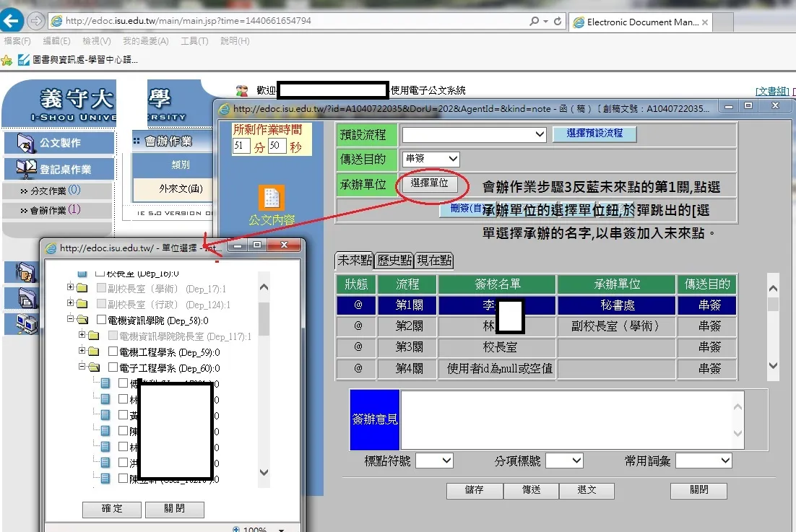796x532 pixels.
Task: Expand the 副校長室（學術） tree node
Action: (x=71, y=287)
